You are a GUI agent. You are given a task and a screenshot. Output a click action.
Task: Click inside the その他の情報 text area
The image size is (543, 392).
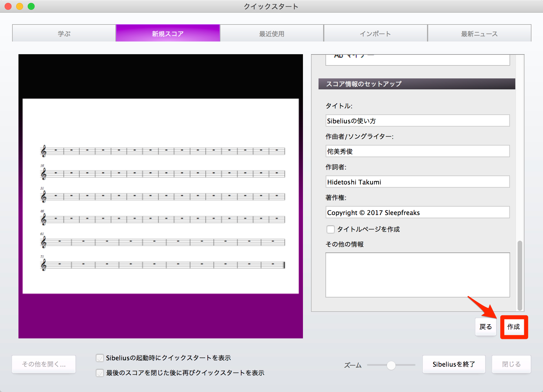point(417,275)
